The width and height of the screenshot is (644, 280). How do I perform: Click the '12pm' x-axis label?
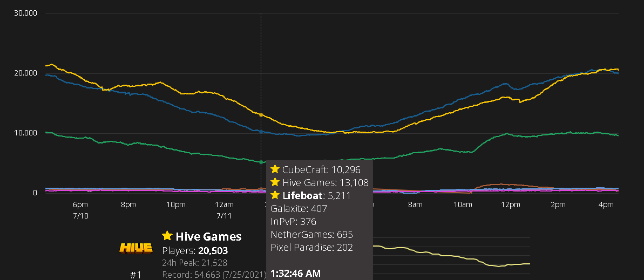511,204
